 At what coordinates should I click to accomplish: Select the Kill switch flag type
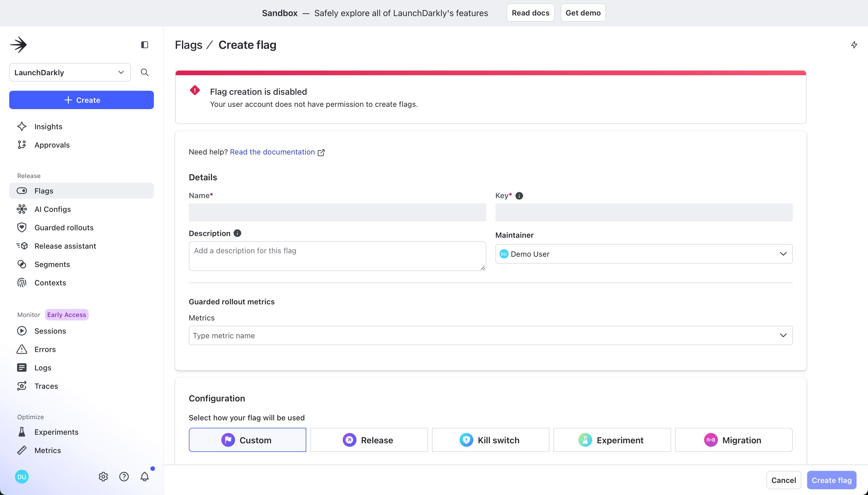click(491, 440)
